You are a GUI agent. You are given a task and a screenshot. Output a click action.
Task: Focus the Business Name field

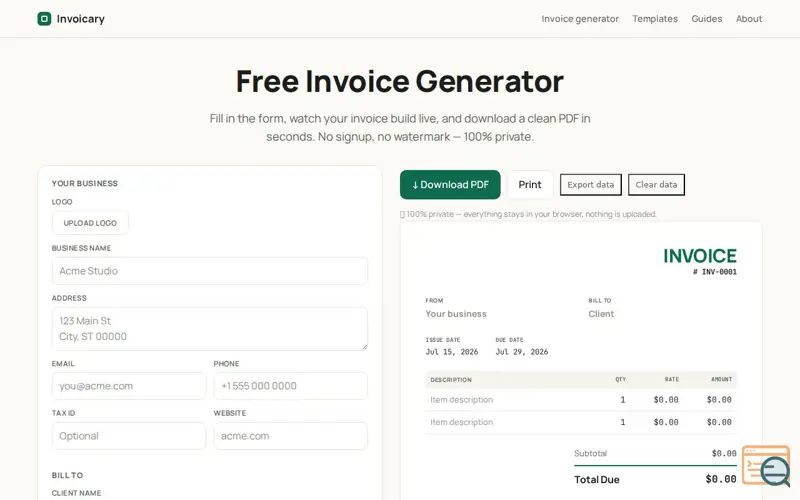210,271
